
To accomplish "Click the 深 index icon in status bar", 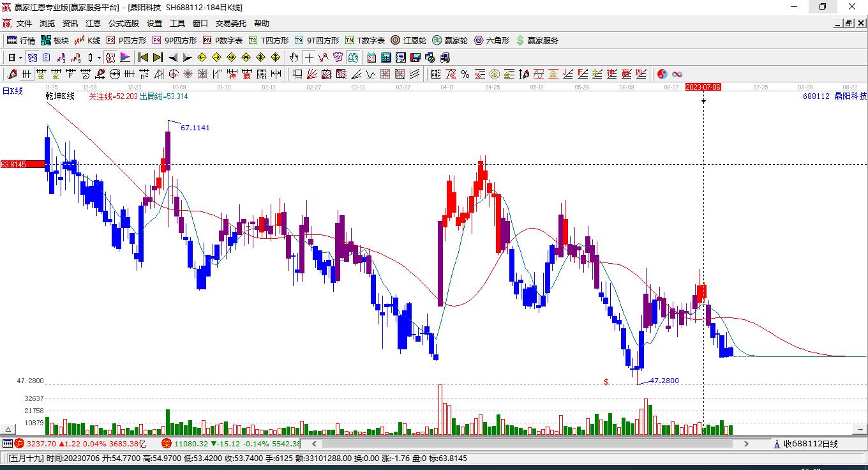I will tap(167, 444).
